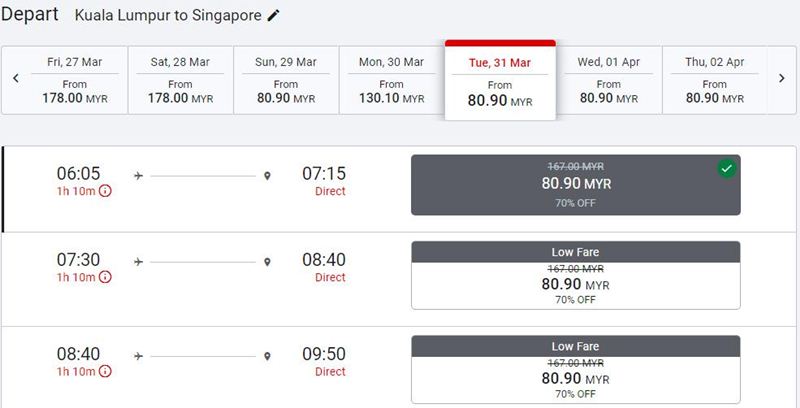Select the Wed, 01 Apr date tab

coord(609,80)
